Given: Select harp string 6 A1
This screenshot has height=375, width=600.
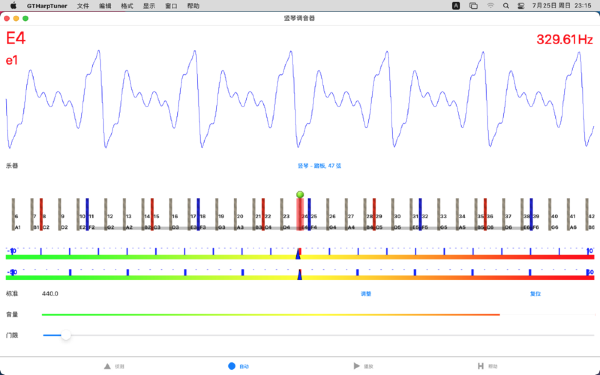Looking at the screenshot, I should pos(13,214).
